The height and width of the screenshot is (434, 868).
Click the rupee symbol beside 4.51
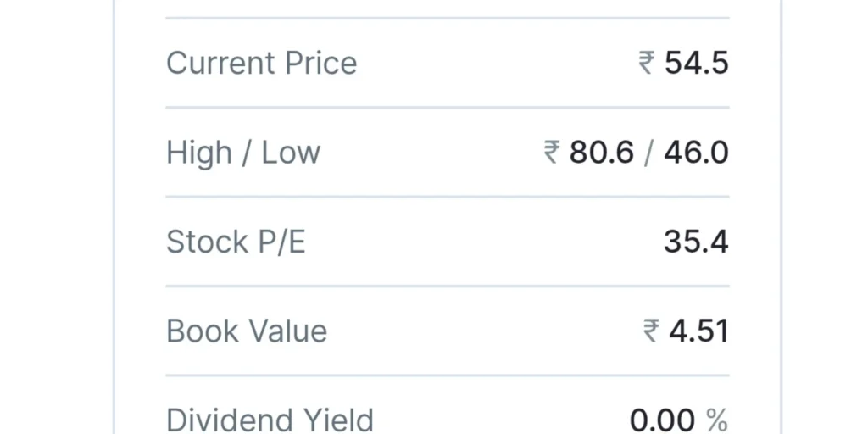pos(651,331)
